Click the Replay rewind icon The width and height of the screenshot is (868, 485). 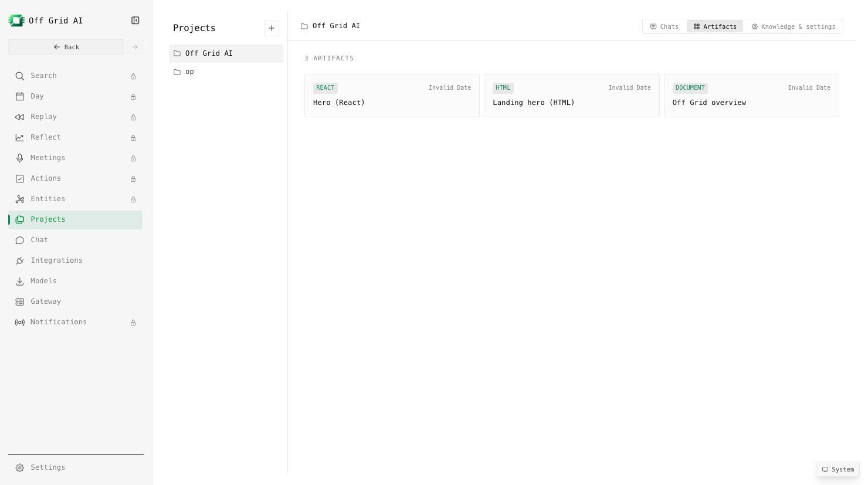click(x=20, y=117)
